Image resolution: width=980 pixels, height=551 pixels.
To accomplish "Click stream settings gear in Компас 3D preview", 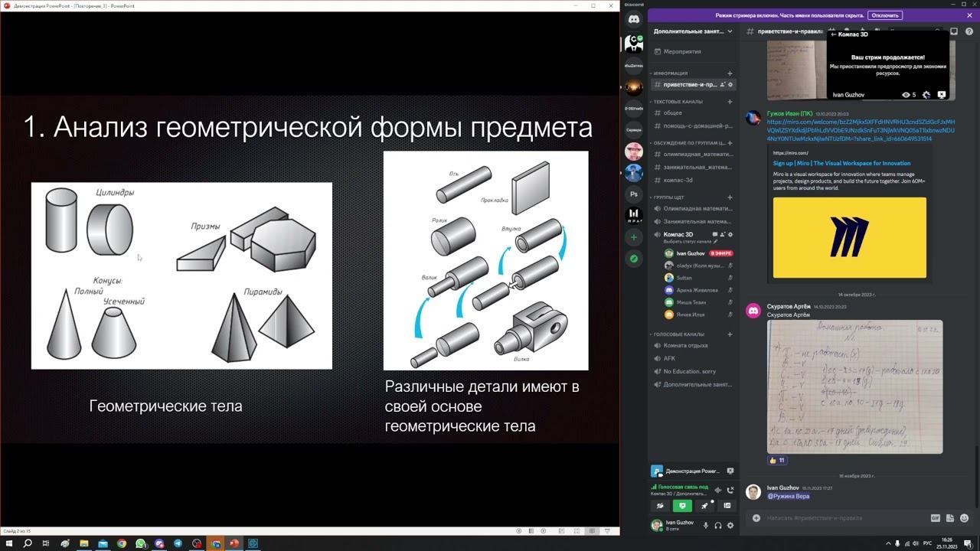I will [926, 95].
